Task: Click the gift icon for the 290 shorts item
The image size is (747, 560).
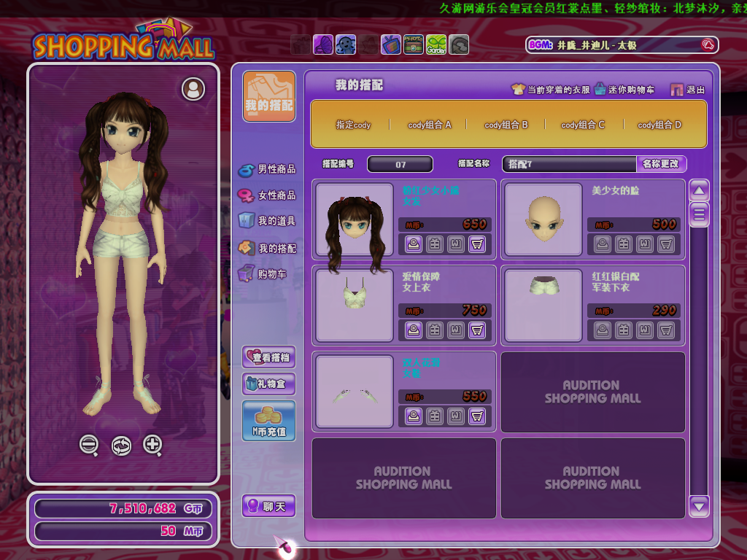Action: tap(624, 330)
